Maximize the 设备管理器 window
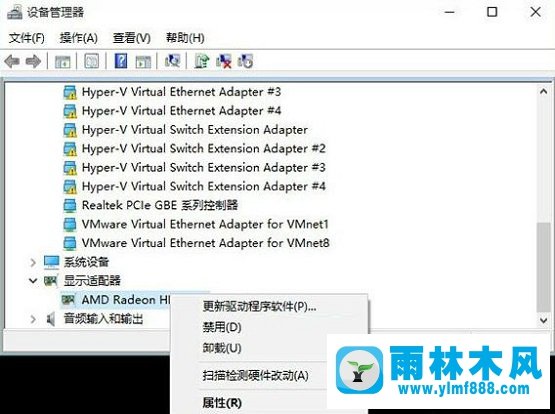The height and width of the screenshot is (414, 555). tap(492, 12)
